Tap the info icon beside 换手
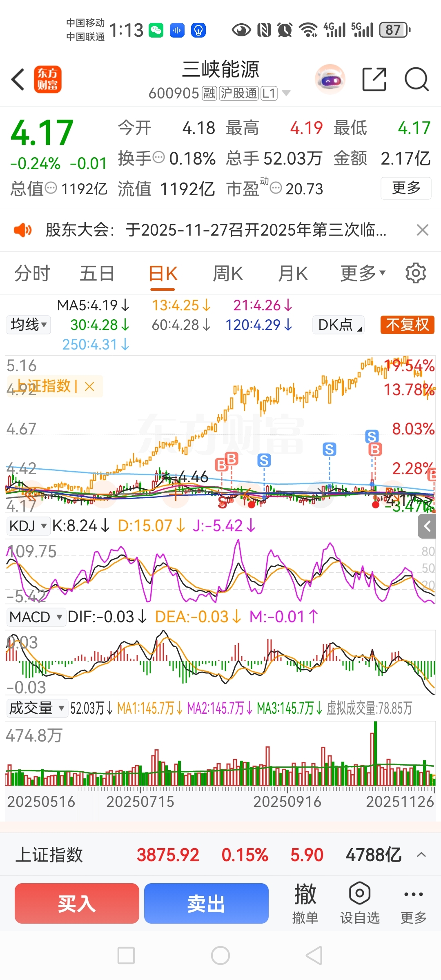The height and width of the screenshot is (980, 441). [x=158, y=157]
